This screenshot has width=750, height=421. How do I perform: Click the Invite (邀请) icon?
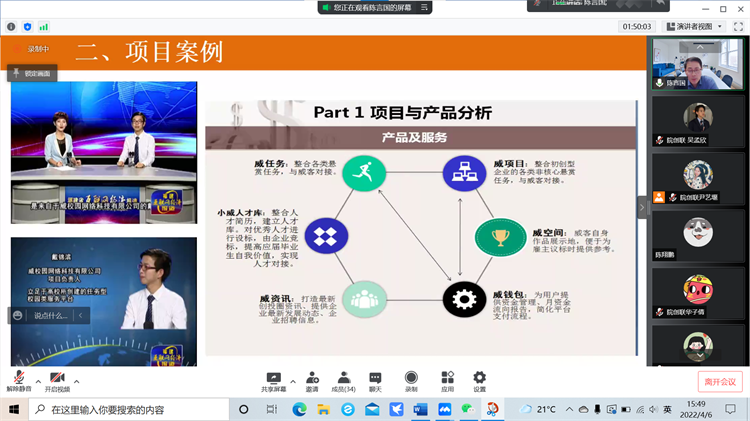pos(312,380)
